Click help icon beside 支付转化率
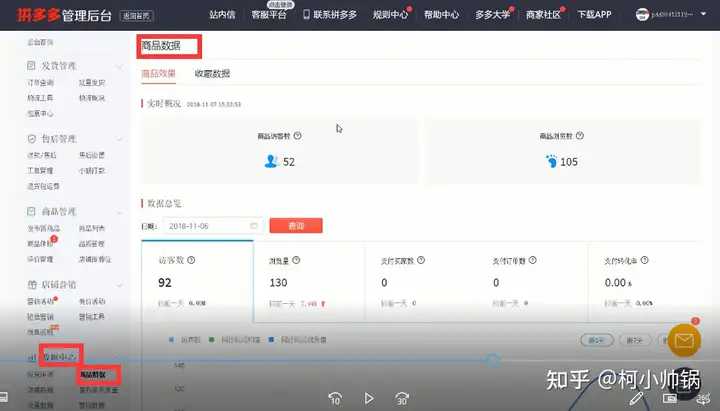 pos(645,260)
